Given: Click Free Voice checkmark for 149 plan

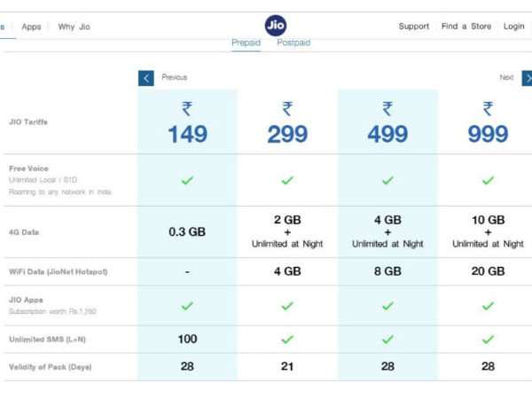Looking at the screenshot, I should point(187,180).
